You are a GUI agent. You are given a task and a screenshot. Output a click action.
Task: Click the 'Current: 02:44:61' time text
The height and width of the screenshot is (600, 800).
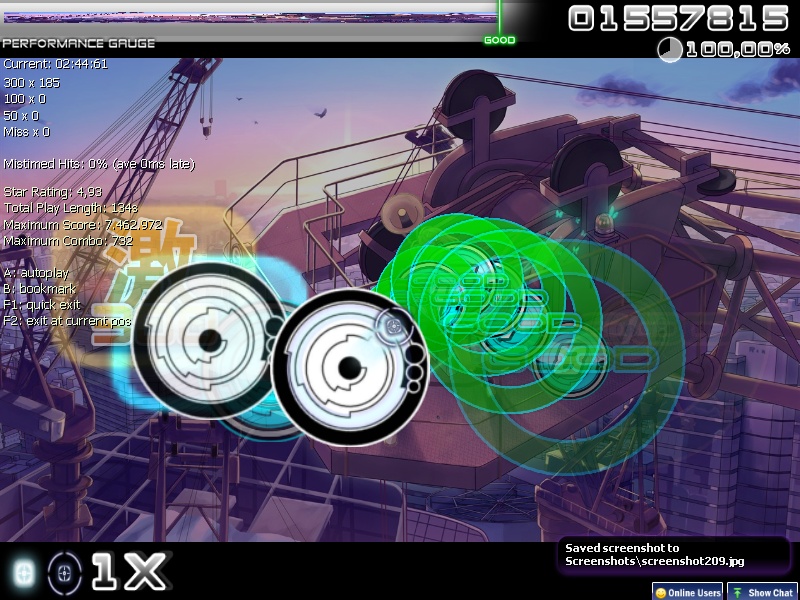coord(56,64)
